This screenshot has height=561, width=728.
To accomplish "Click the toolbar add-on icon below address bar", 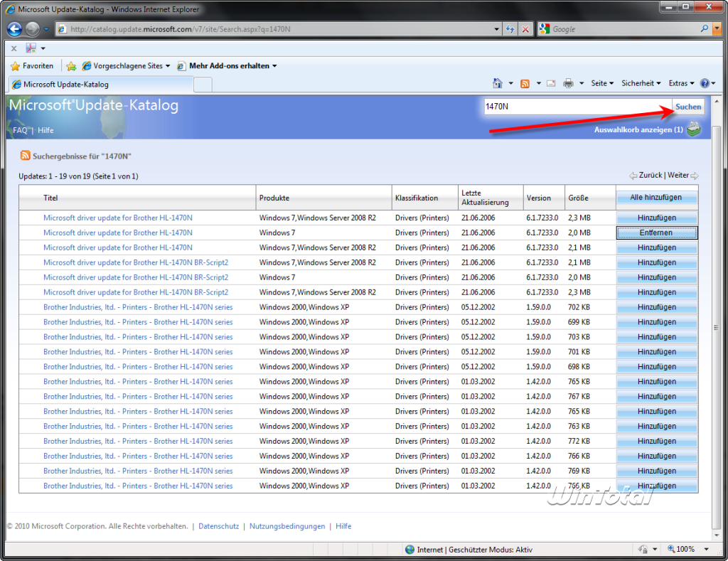I will point(31,48).
